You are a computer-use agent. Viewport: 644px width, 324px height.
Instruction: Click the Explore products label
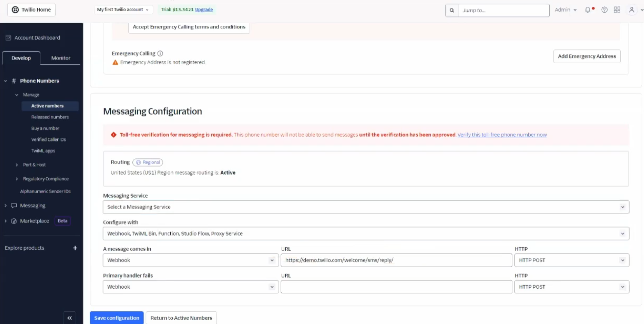[24, 248]
